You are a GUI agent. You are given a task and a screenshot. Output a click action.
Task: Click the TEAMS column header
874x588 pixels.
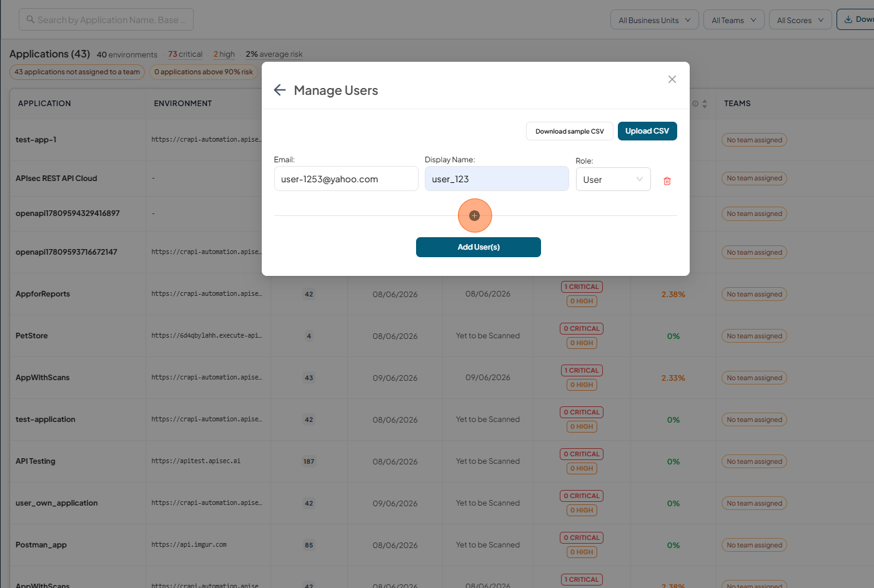(x=737, y=104)
